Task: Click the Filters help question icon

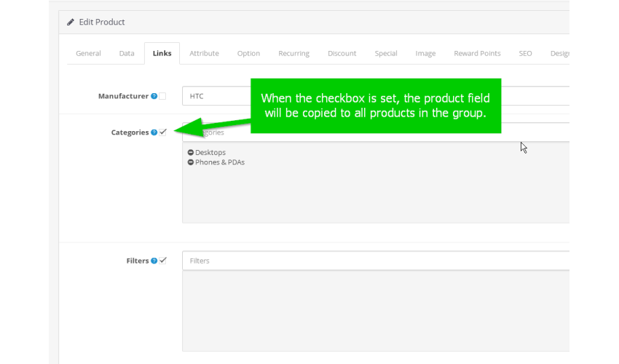Action: (x=154, y=261)
